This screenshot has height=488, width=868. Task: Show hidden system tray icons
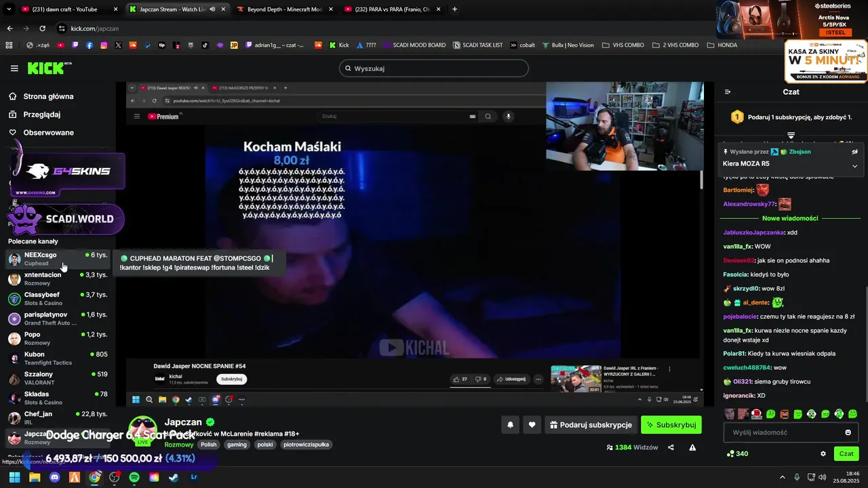[x=782, y=477]
